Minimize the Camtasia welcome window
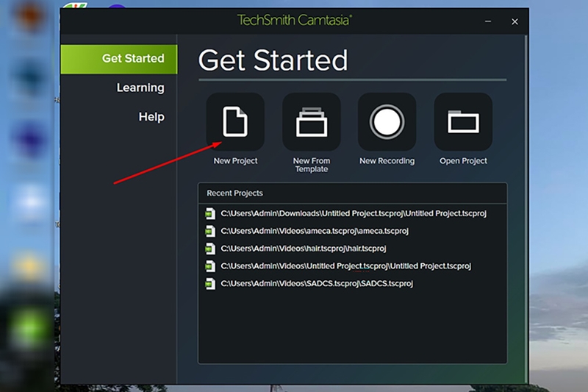This screenshot has height=392, width=588. tap(488, 22)
